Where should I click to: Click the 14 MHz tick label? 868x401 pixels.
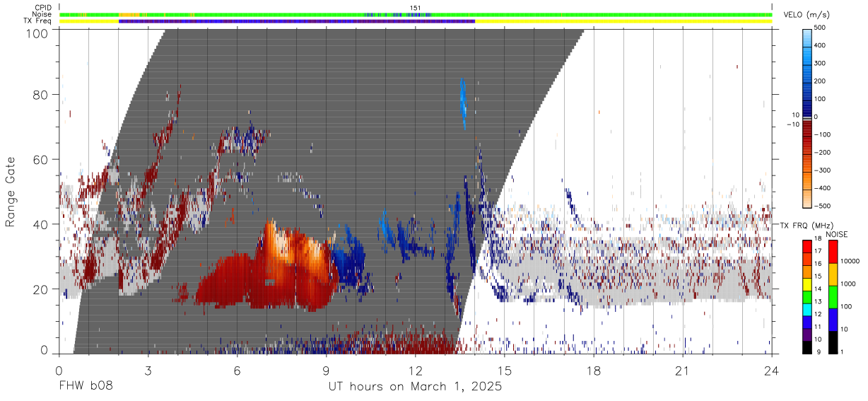[819, 289]
